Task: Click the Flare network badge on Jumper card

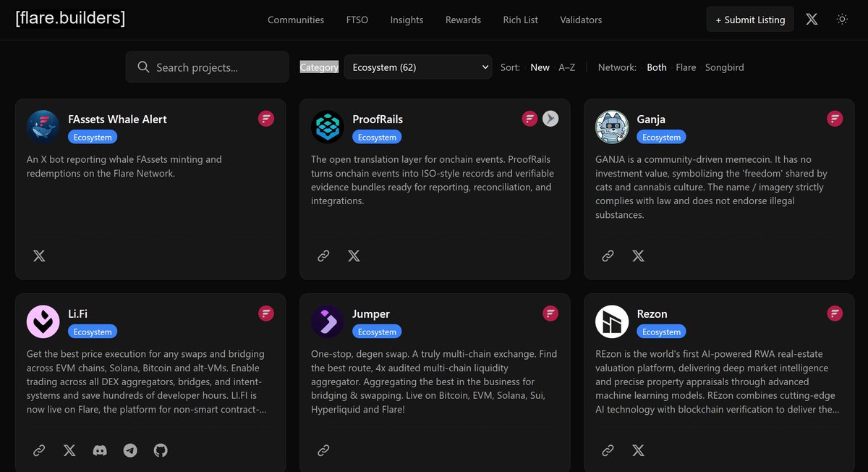Action: click(550, 313)
